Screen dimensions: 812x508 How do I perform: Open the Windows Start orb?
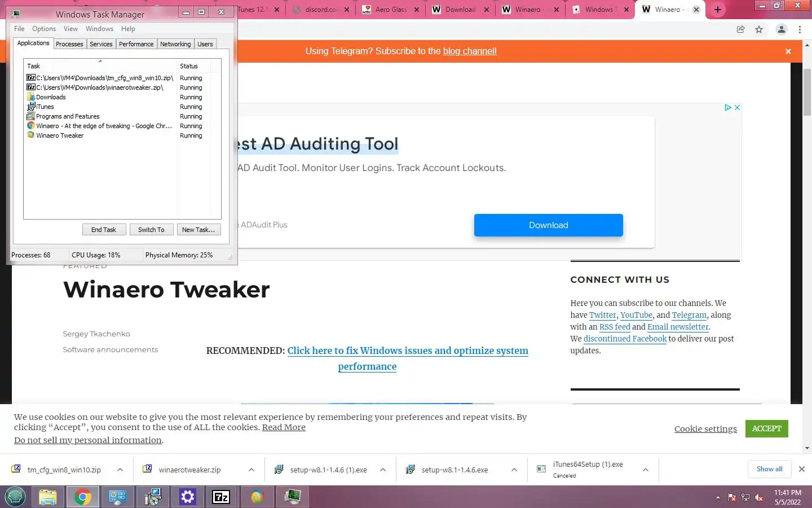coord(15,497)
